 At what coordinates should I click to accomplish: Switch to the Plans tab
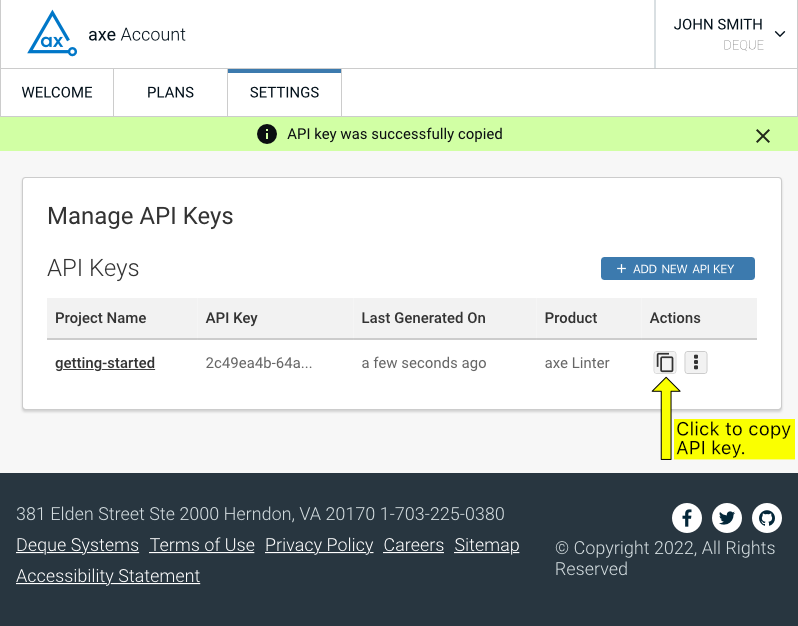170,92
